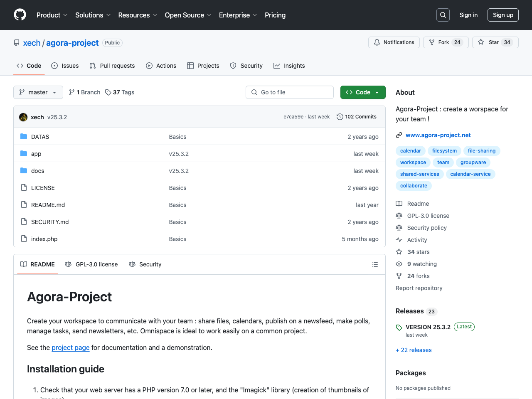Screen dimensions: 532x399
Task: Click the index.php file icon
Action: coord(24,239)
